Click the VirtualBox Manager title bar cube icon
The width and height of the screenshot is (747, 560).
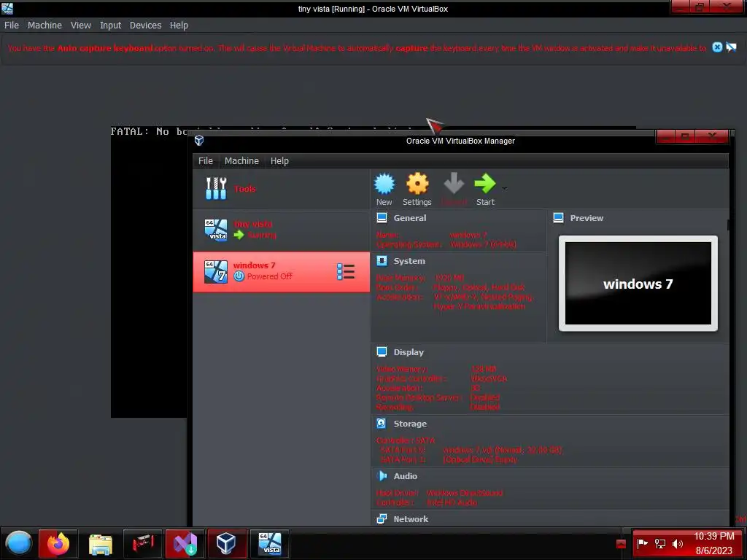coord(199,141)
